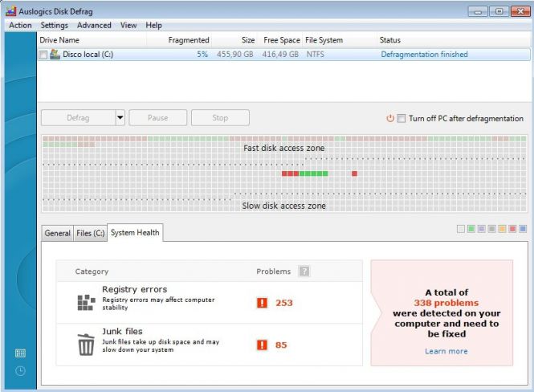The width and height of the screenshot is (534, 392).
Task: Click the purple legend color square
Action: coord(481,229)
